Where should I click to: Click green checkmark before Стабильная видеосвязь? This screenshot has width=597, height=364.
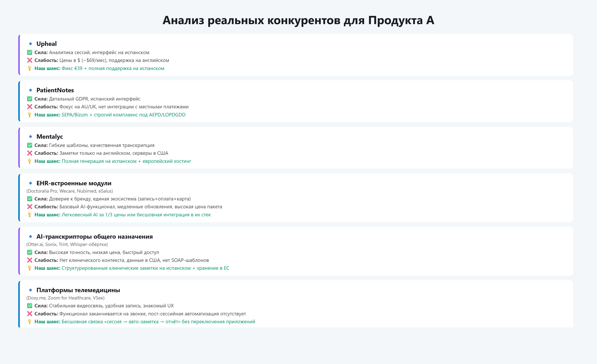pyautogui.click(x=30, y=306)
